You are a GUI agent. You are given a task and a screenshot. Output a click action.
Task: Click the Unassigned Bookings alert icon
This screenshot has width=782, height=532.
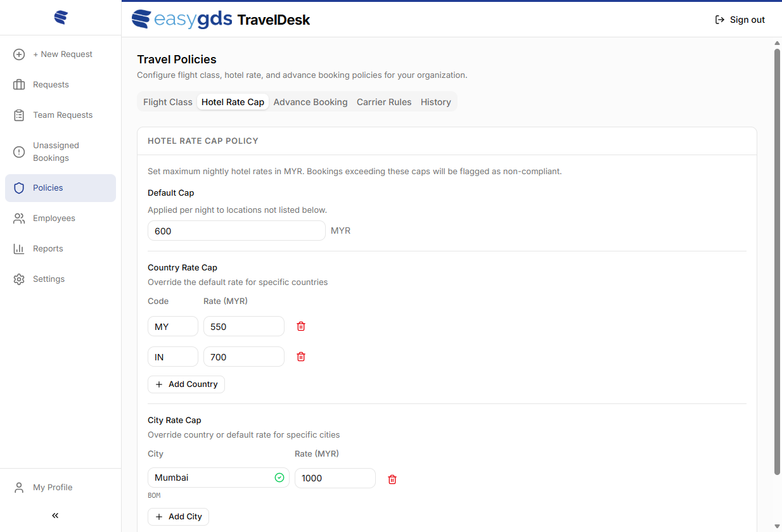(x=19, y=152)
